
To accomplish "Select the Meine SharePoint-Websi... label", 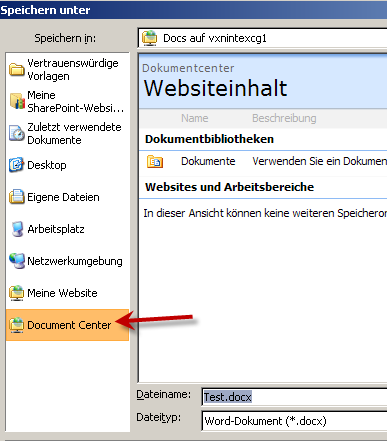I will pos(76,101).
